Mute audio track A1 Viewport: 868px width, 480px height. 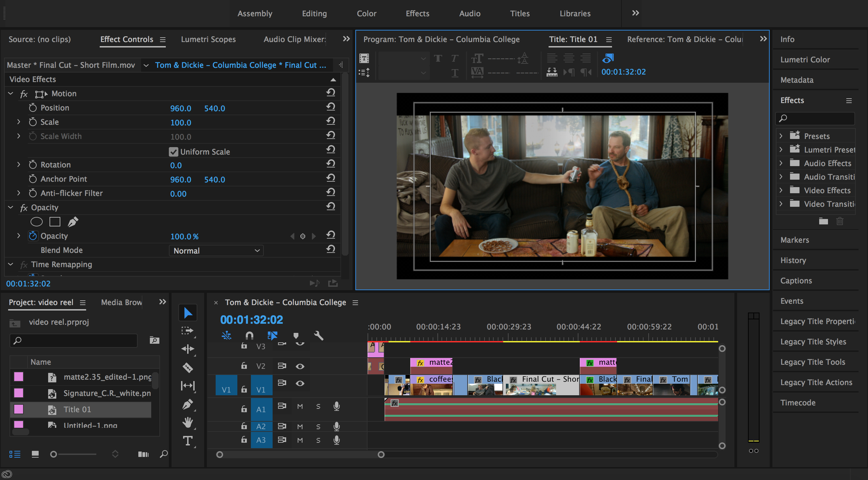click(300, 406)
